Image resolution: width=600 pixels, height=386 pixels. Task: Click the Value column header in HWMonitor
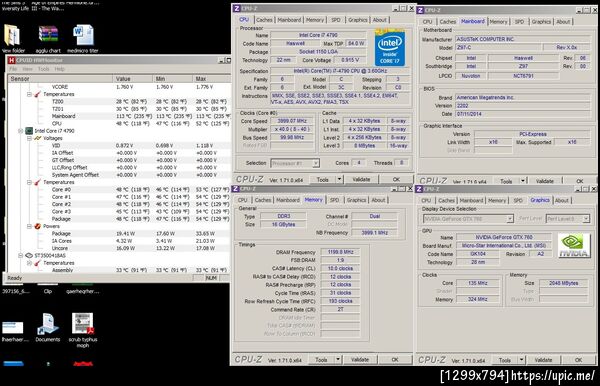pyautogui.click(x=132, y=79)
